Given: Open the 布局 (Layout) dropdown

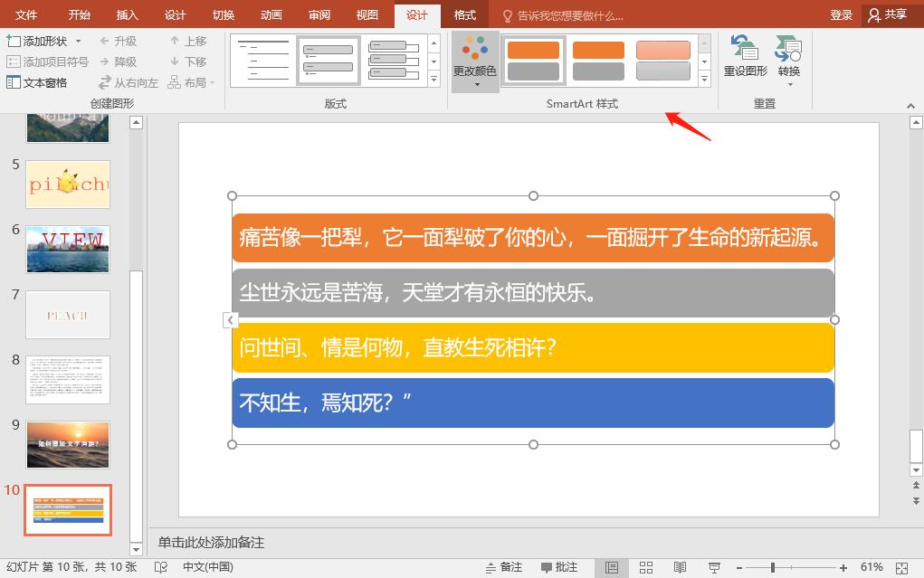Looking at the screenshot, I should (190, 81).
